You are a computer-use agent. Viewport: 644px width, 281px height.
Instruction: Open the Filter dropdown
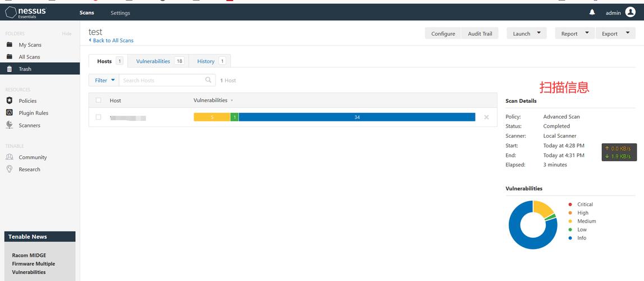[104, 80]
